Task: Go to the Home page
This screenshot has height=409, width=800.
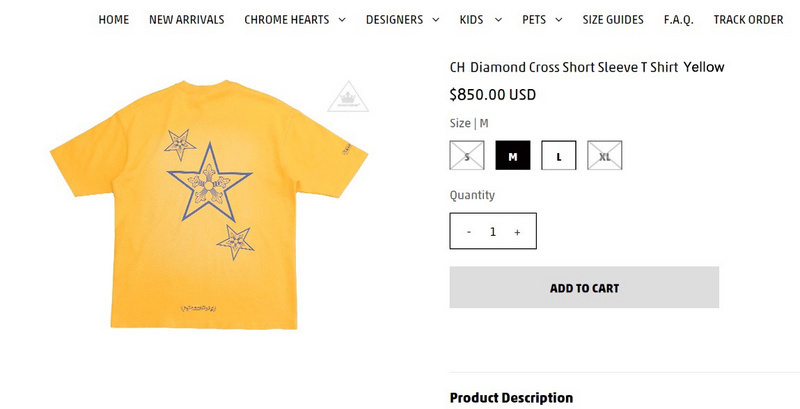Action: pyautogui.click(x=114, y=20)
